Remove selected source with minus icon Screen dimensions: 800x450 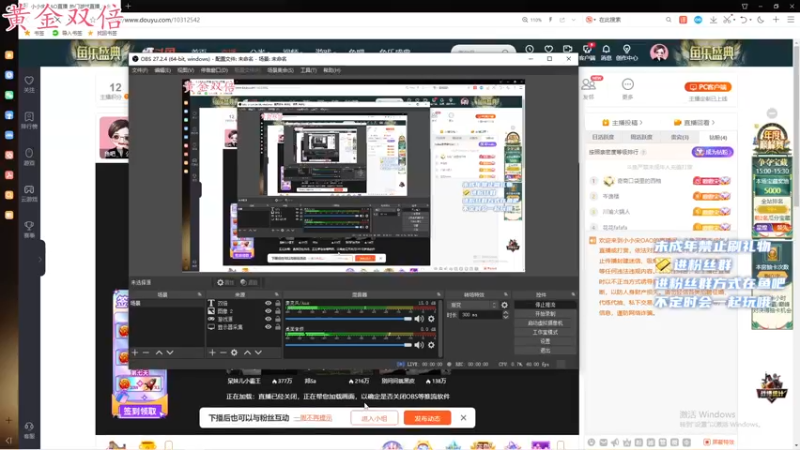pyautogui.click(x=223, y=353)
